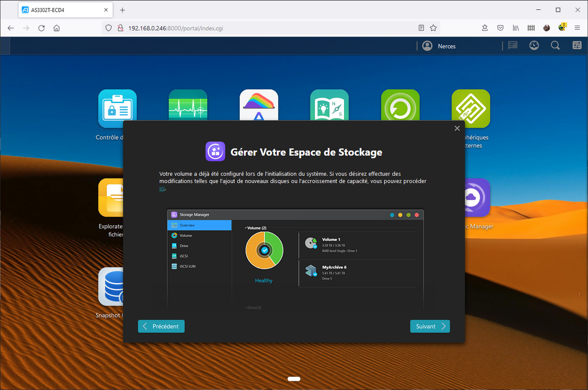The width and height of the screenshot is (588, 390).
Task: Click the insecure connection lock icon
Action: [120, 28]
